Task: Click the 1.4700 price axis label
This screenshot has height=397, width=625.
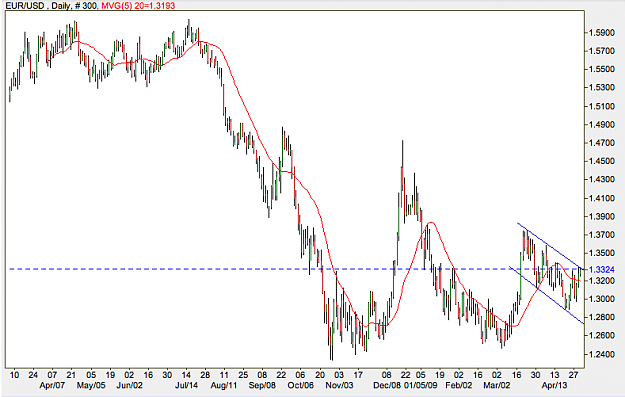Action: (x=602, y=143)
